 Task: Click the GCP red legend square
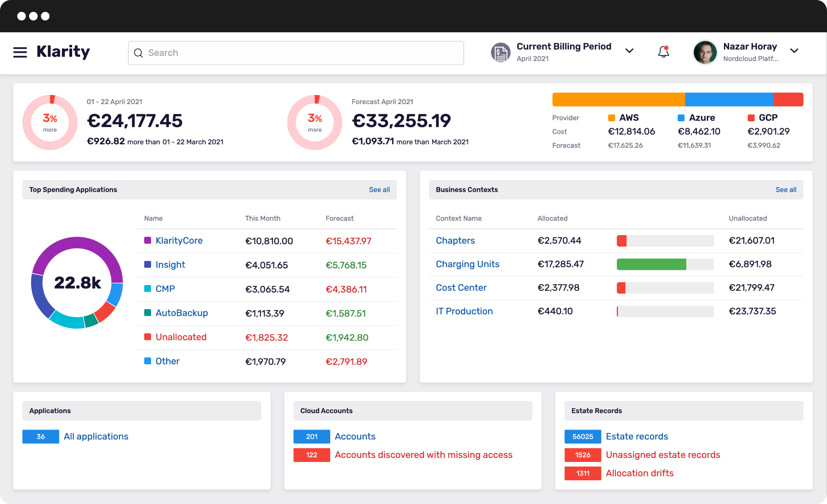click(751, 117)
